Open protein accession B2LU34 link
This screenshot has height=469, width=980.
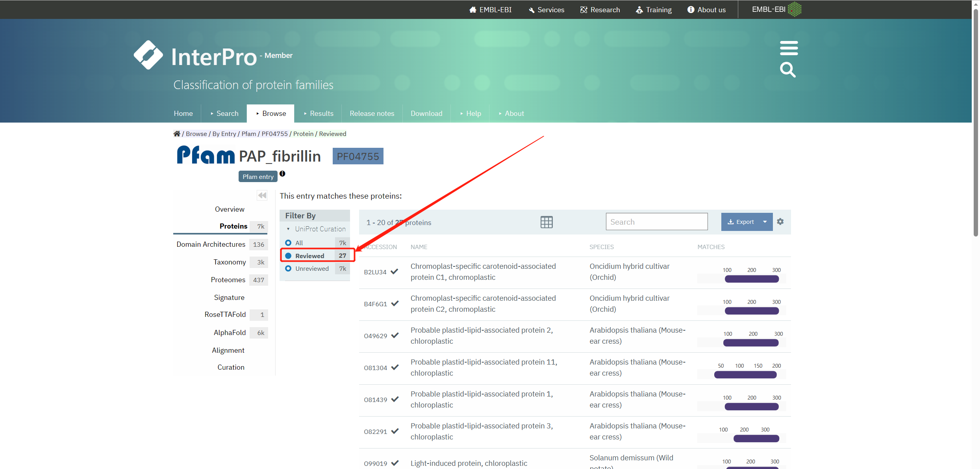coord(375,272)
